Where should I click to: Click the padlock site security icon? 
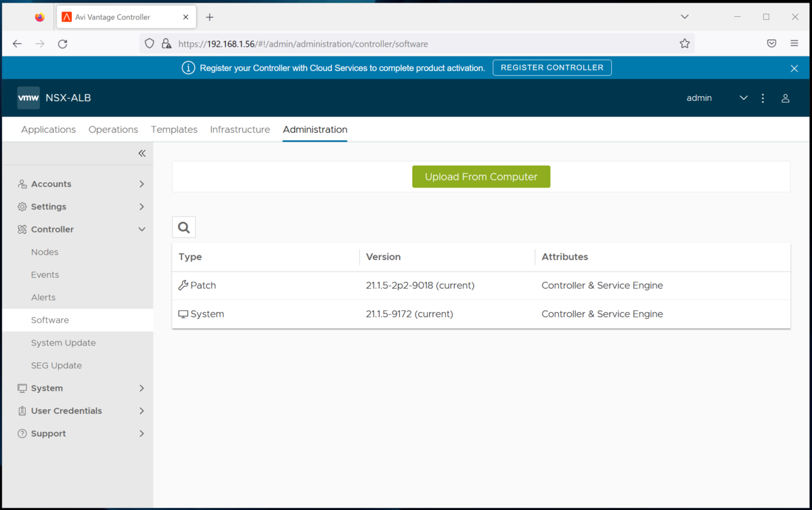point(166,43)
